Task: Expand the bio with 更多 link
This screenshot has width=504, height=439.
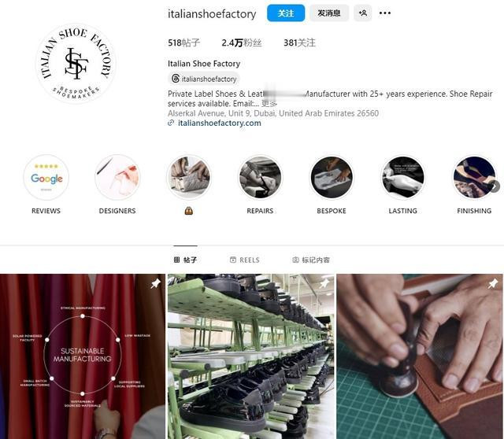Action: tap(269, 103)
